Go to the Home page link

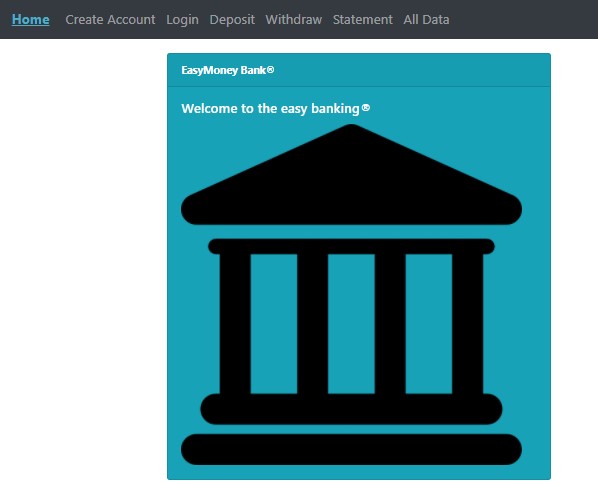pos(31,19)
